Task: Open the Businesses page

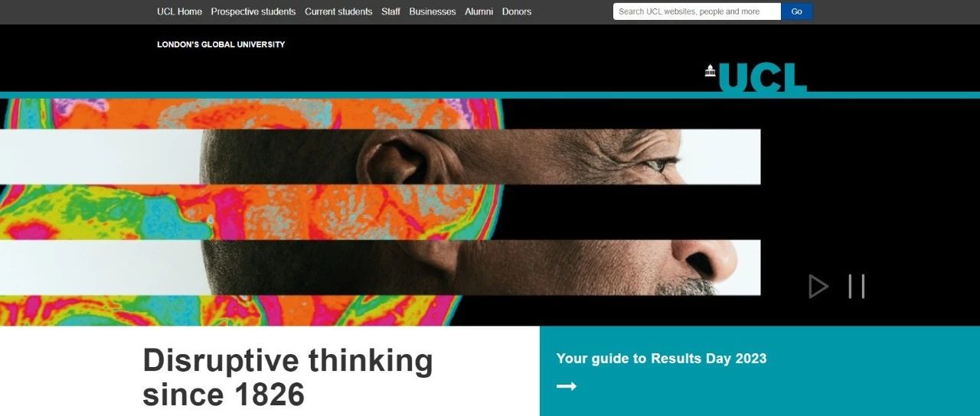Action: tap(433, 11)
